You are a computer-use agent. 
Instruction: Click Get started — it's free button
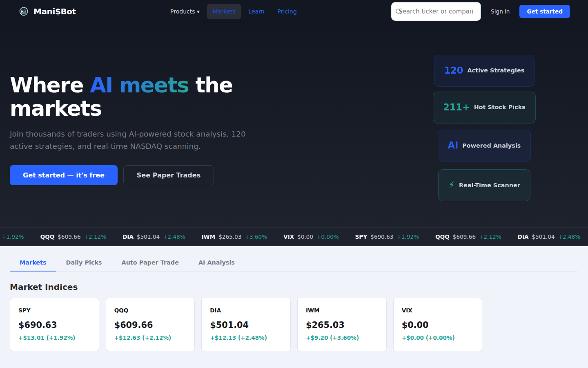(x=63, y=175)
